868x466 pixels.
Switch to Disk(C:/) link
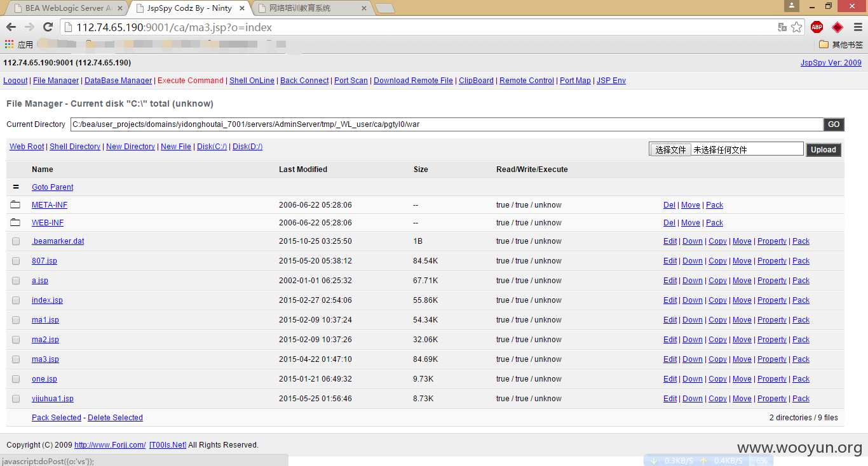212,147
